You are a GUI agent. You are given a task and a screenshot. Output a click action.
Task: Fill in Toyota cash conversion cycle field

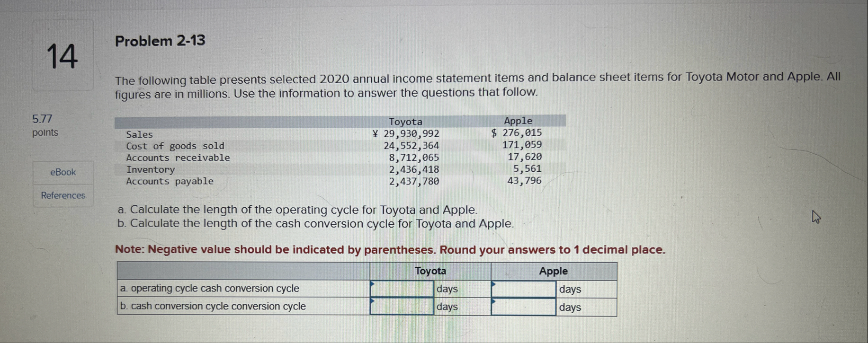[402, 307]
